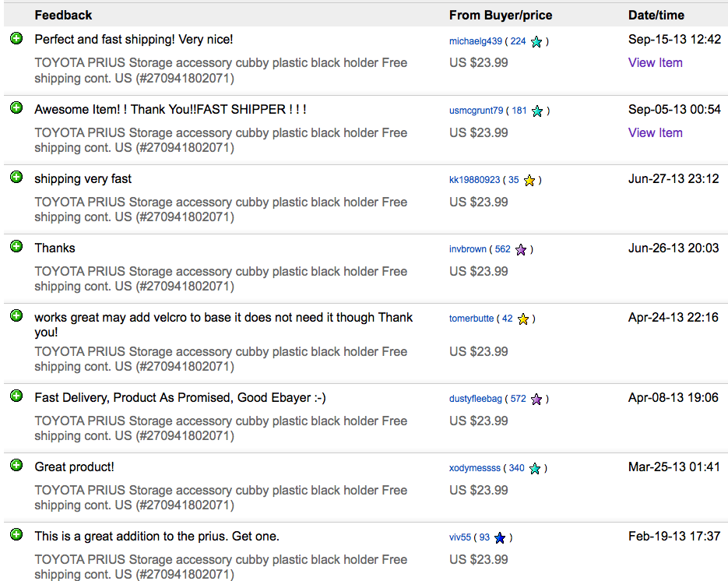Click the green plus icon on viv55's feedback row

(16, 535)
